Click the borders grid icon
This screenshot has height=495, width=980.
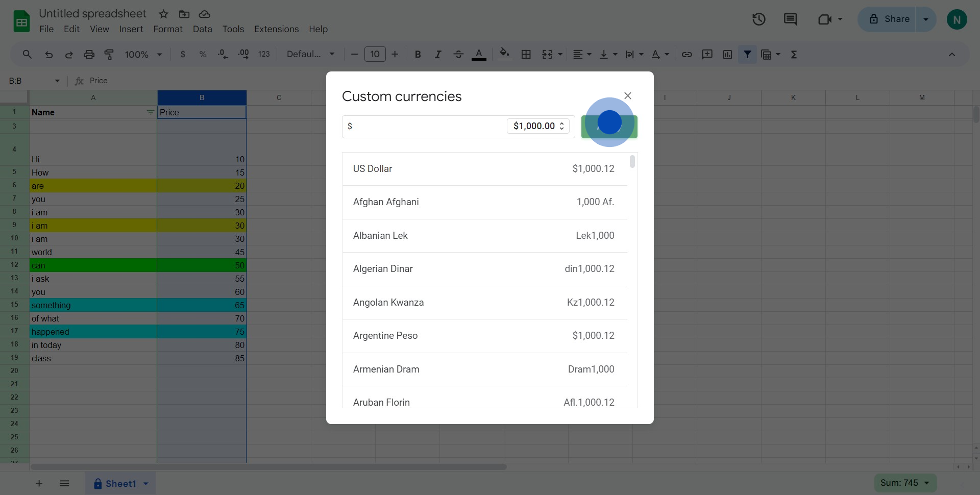[x=526, y=55]
